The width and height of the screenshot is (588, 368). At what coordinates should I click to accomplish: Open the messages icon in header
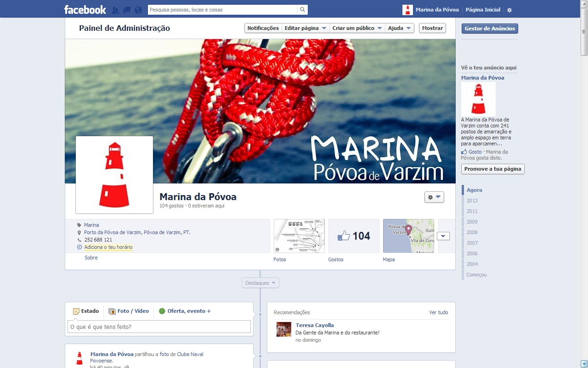click(127, 10)
